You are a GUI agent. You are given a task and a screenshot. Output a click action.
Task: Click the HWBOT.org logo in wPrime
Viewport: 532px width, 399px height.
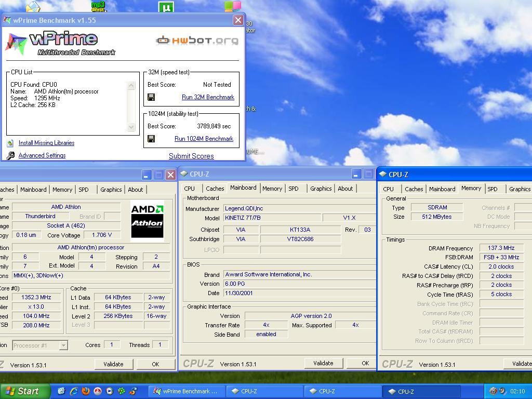pyautogui.click(x=197, y=41)
